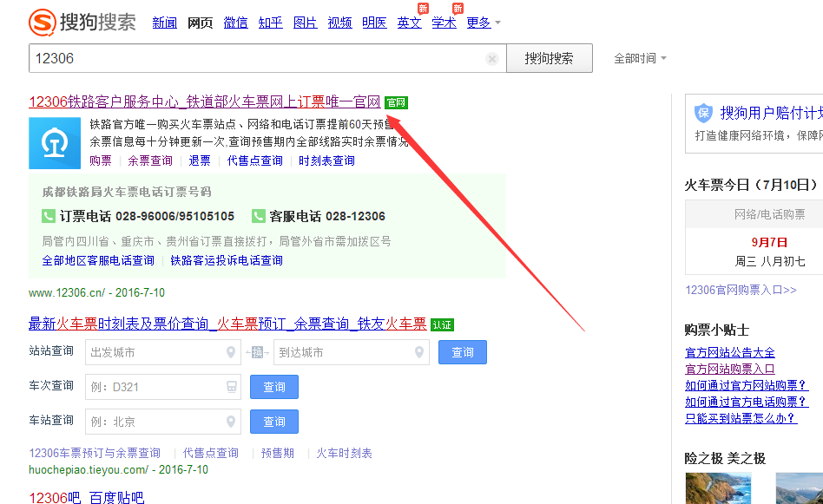Click the www.12306.cn/ green URL text
823x504 pixels.
(x=67, y=292)
